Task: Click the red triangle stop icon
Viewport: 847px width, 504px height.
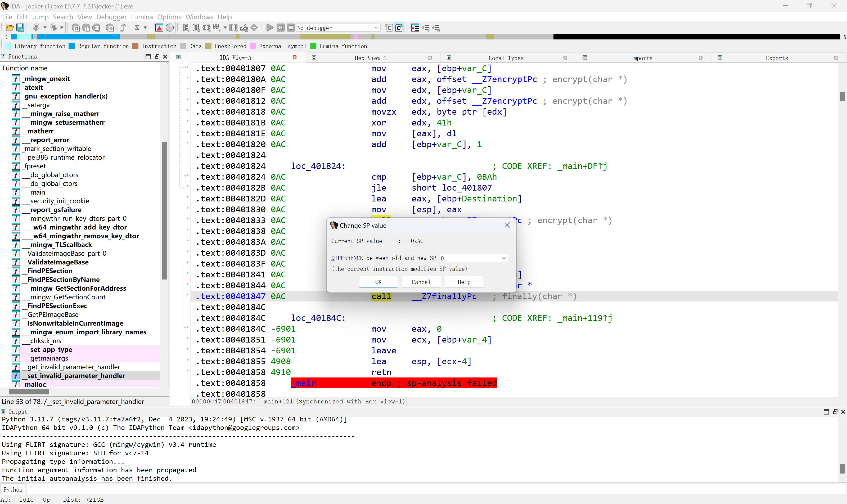Action: point(159,28)
